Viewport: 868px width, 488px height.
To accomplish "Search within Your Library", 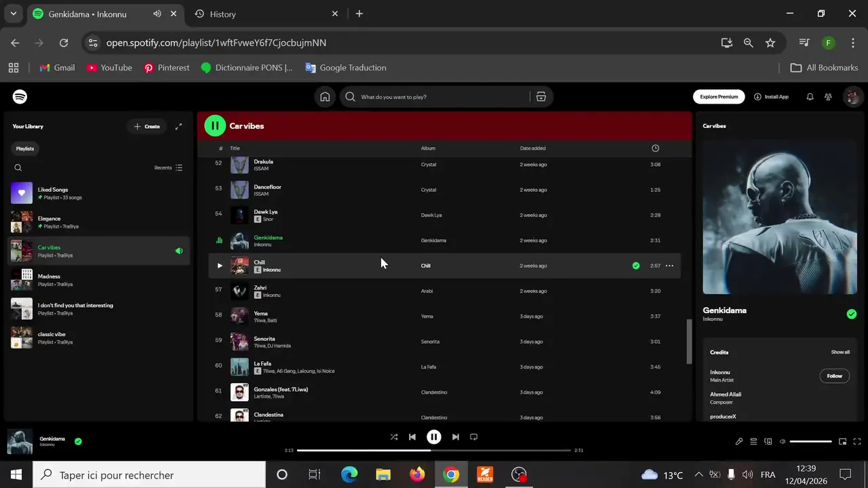I will pos(18,168).
